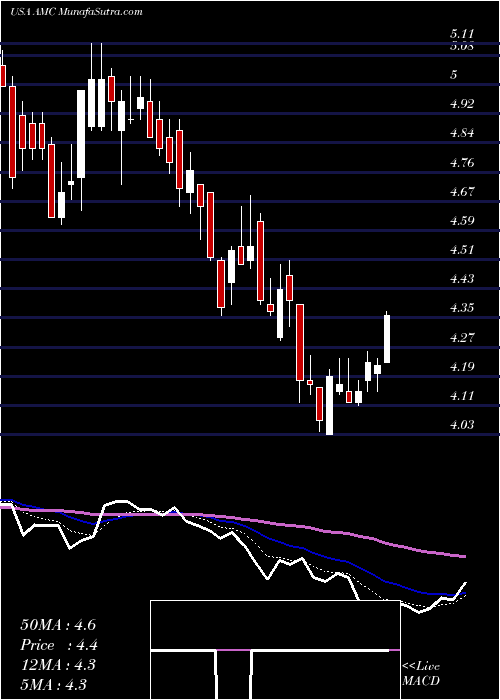Click the '12MA : 4.3' readout
The width and height of the screenshot is (500, 700).
tap(57, 665)
